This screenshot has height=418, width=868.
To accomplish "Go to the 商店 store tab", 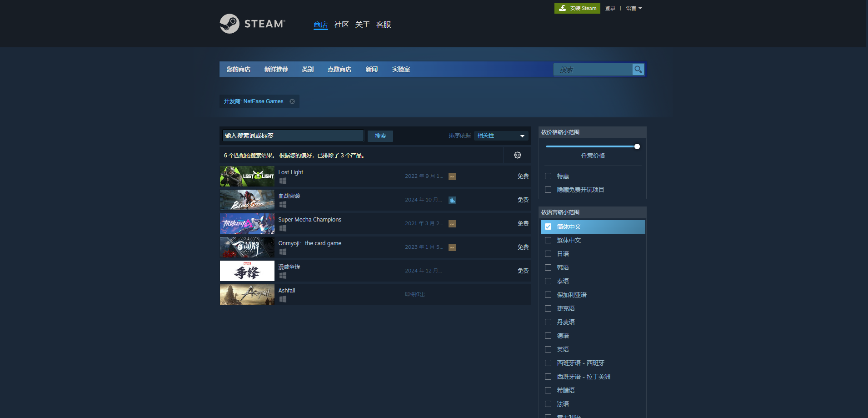I will tap(321, 25).
